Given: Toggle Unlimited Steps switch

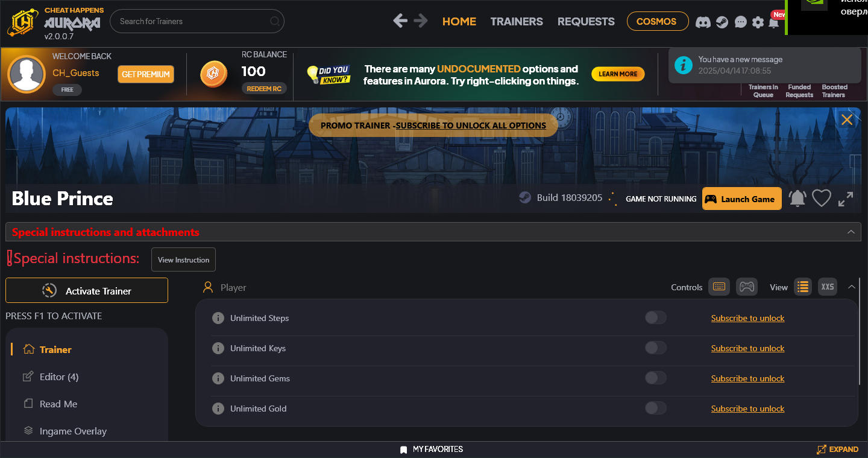Looking at the screenshot, I should click(x=655, y=318).
